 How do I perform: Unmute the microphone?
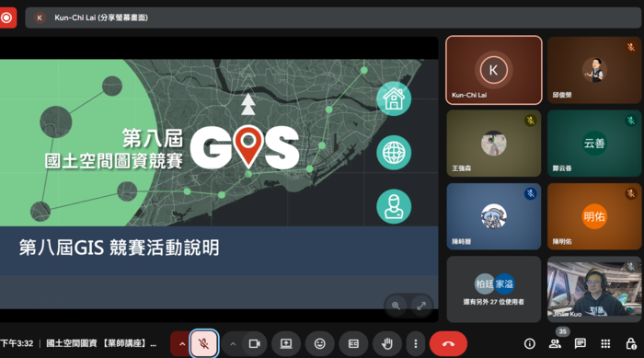203,343
